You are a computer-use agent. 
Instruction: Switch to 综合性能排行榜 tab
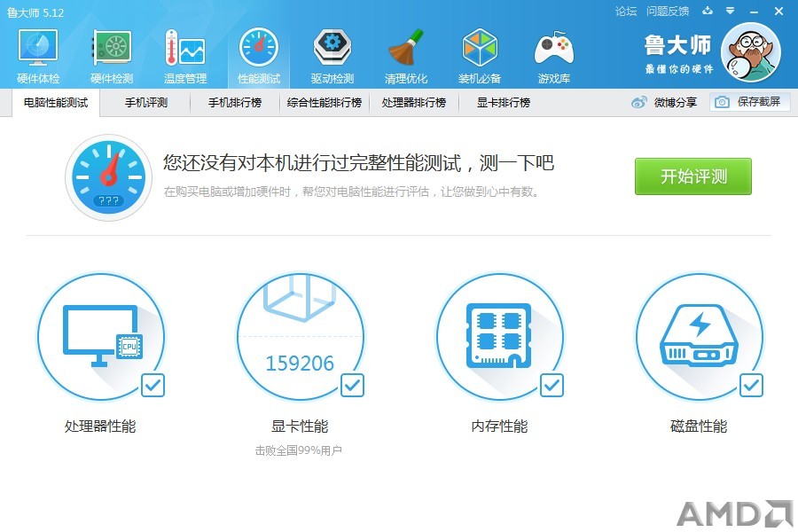tap(325, 102)
